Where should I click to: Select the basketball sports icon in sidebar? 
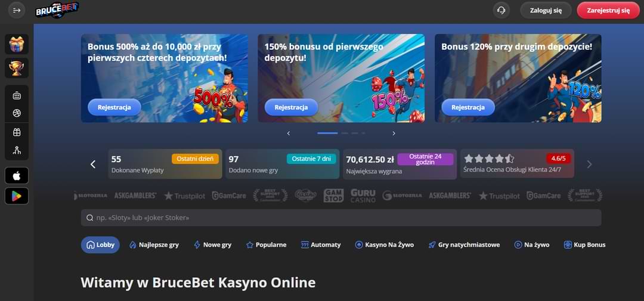point(17,113)
